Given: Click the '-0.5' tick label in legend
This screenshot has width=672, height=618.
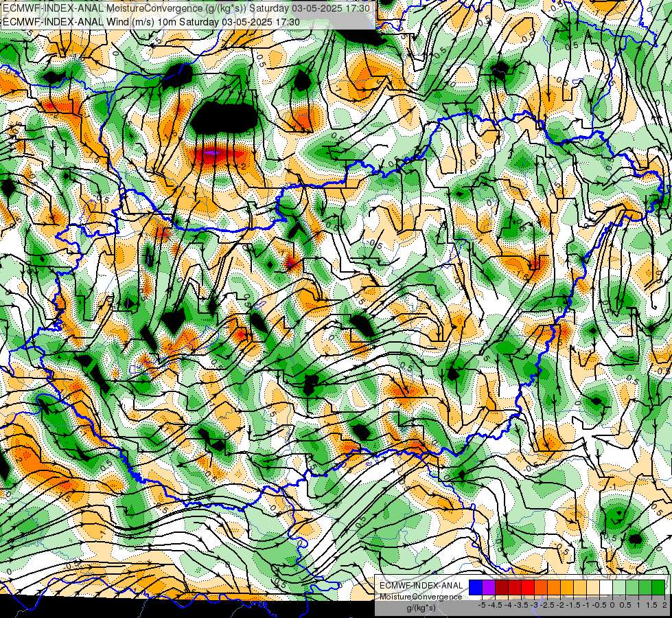Looking at the screenshot, I should point(599,605).
